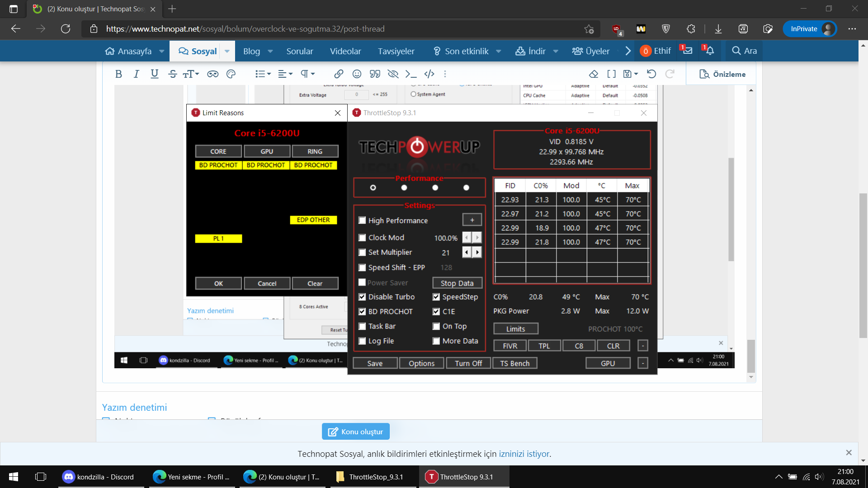
Task: Go to the Tavsiyeler menu item
Action: 396,51
